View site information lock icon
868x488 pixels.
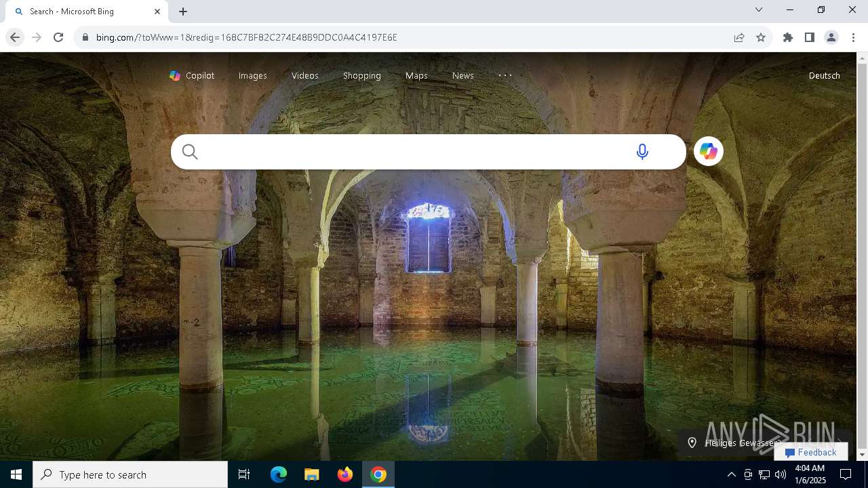coord(85,37)
